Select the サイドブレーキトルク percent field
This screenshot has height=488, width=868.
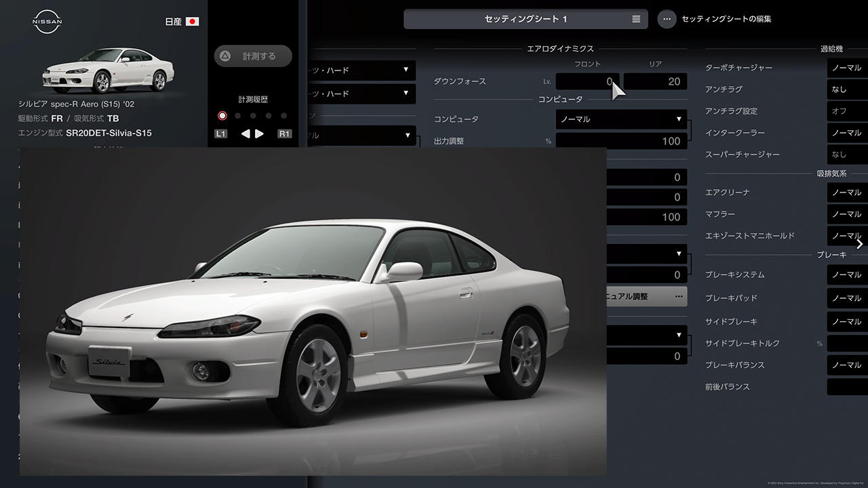(x=847, y=343)
